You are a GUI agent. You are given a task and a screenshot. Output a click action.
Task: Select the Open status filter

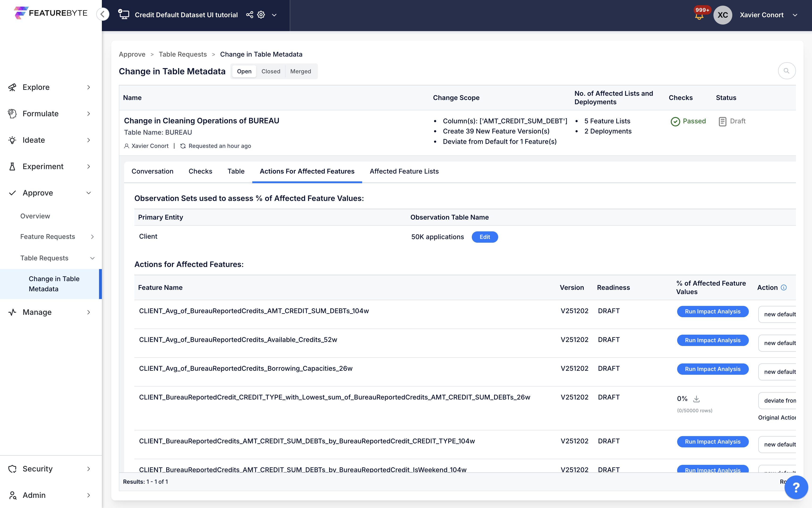tap(244, 71)
